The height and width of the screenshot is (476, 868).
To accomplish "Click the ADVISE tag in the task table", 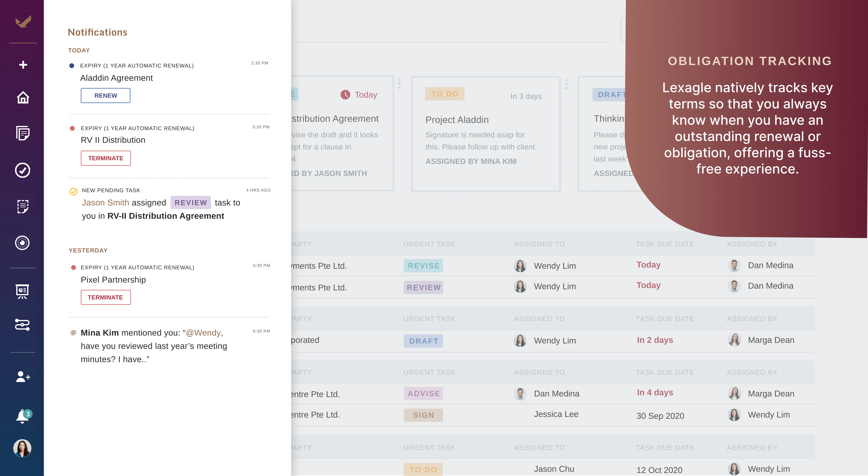I will tap(424, 393).
